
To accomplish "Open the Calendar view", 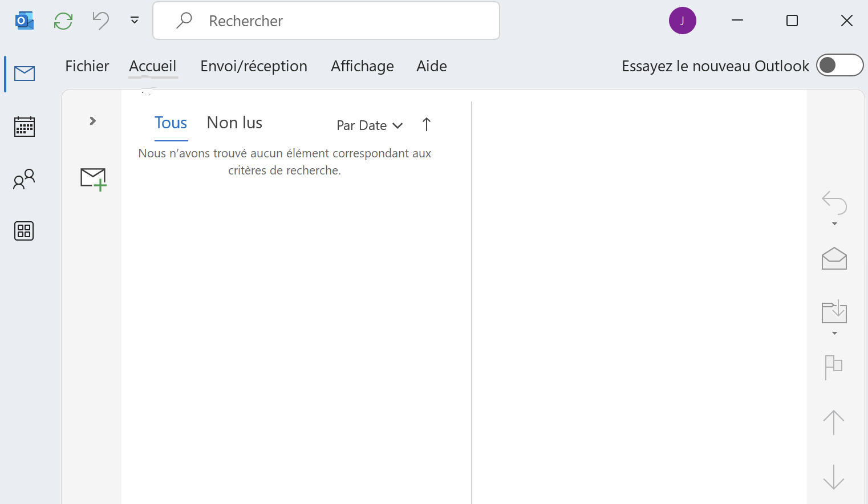I will (23, 126).
